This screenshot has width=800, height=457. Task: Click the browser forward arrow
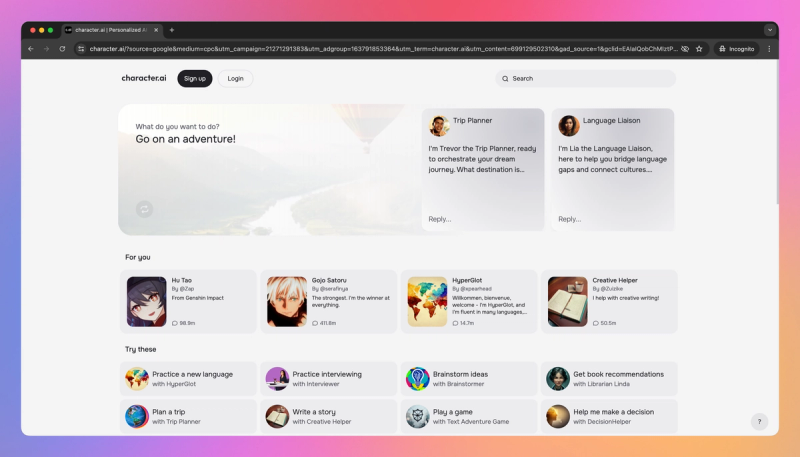pos(46,49)
